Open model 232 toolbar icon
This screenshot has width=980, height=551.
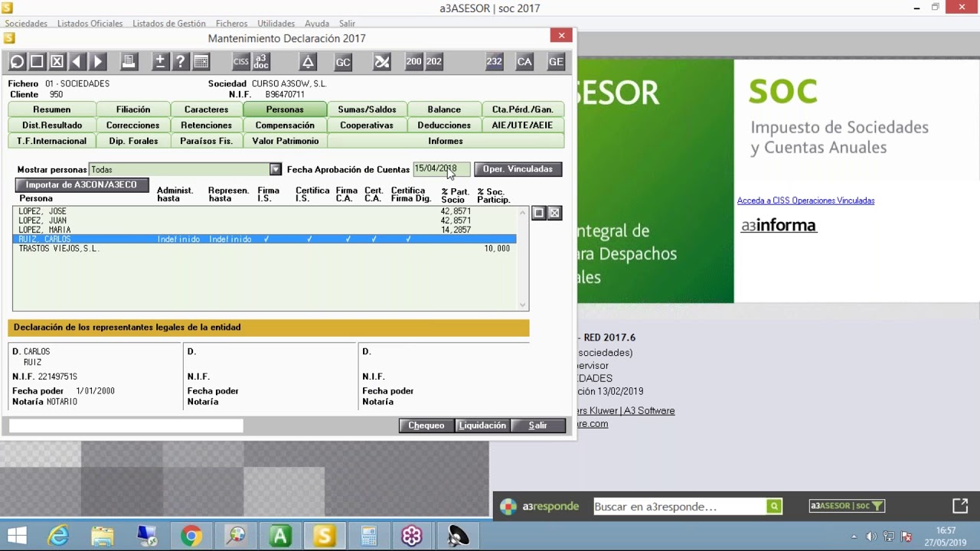[x=494, y=62]
